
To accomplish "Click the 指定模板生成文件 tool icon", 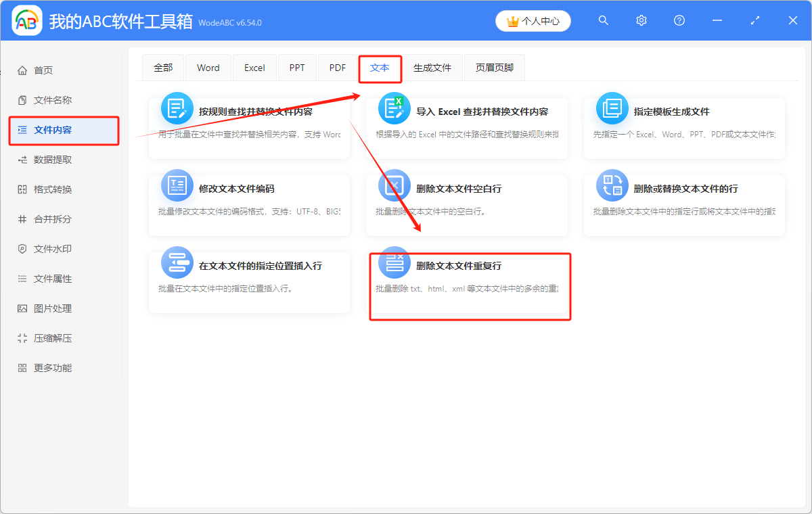I will 611,107.
